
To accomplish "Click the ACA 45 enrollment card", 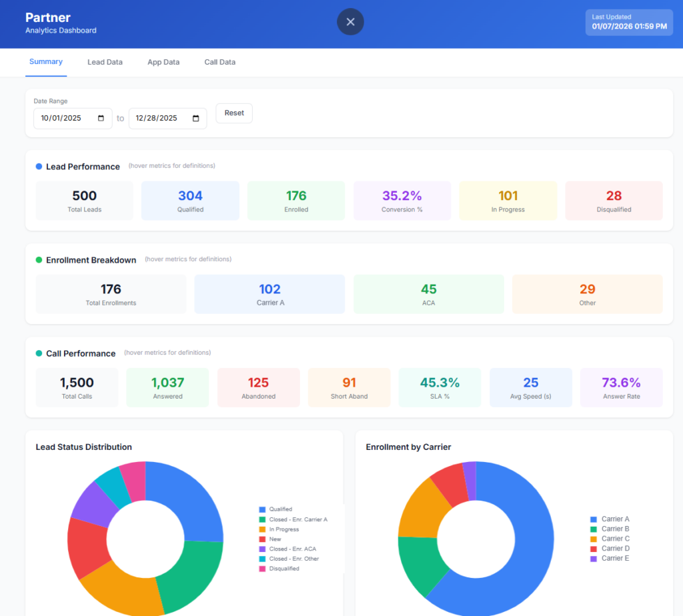I will point(429,294).
